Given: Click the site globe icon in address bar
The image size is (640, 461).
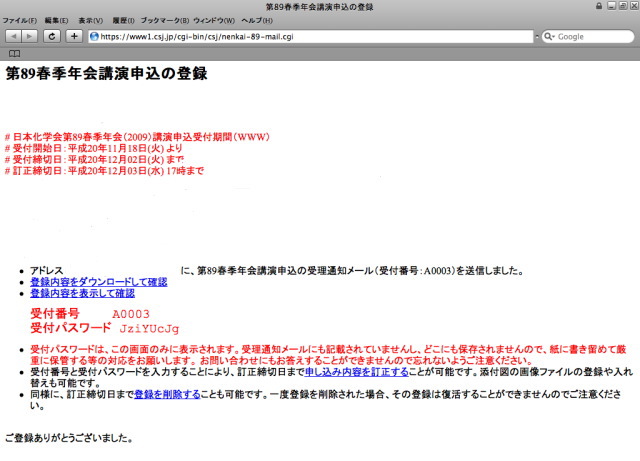Looking at the screenshot, I should [95, 36].
